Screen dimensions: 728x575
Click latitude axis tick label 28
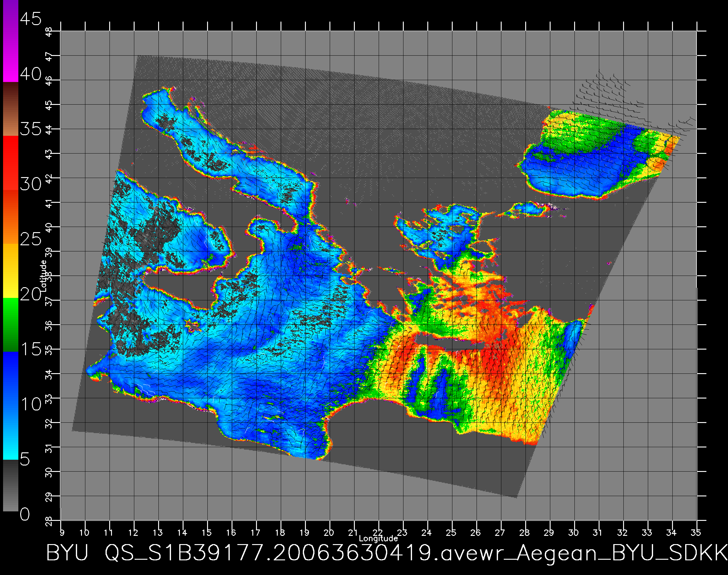(49, 521)
